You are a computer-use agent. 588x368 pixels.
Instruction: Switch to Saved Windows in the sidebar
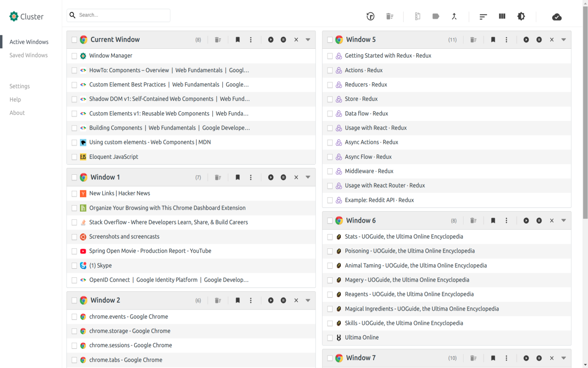(x=28, y=55)
